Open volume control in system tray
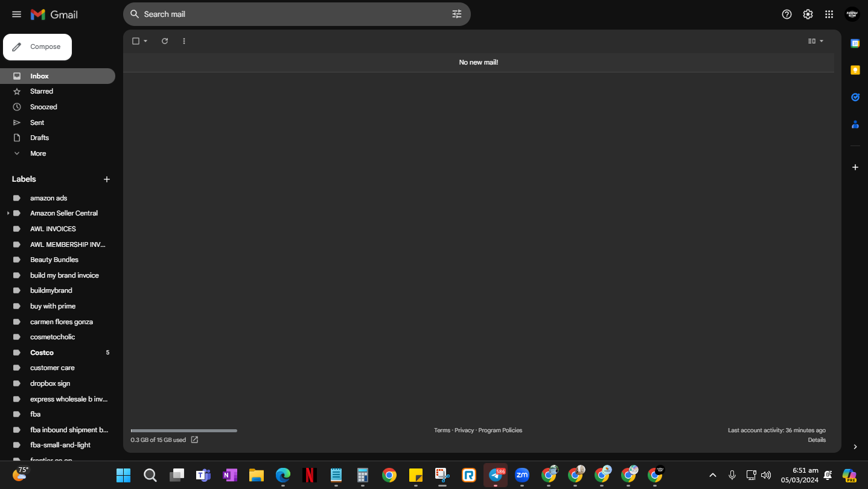868x489 pixels. click(766, 475)
